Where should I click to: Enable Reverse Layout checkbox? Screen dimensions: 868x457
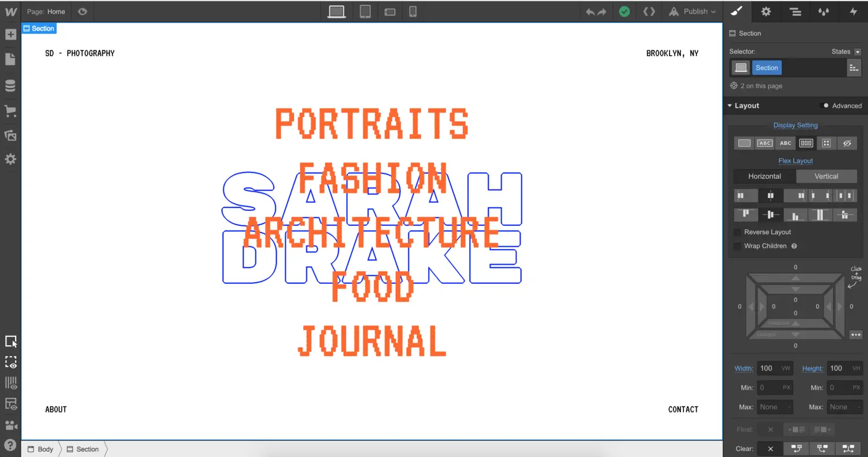(x=737, y=232)
